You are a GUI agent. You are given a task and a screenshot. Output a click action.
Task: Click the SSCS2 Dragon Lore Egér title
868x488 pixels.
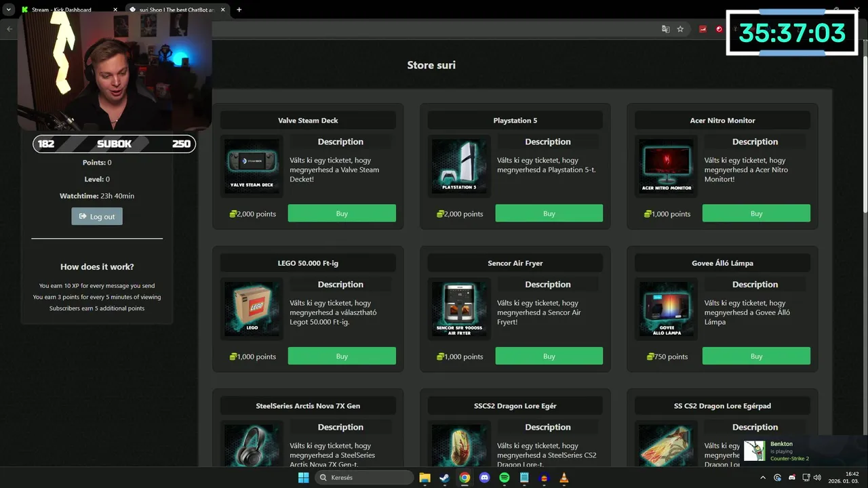(515, 405)
